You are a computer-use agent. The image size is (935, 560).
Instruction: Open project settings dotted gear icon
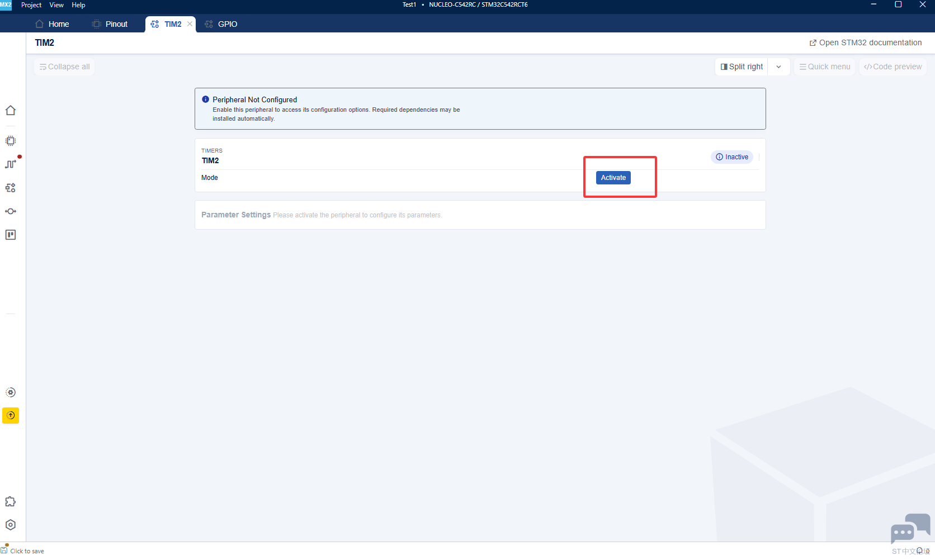(x=11, y=392)
